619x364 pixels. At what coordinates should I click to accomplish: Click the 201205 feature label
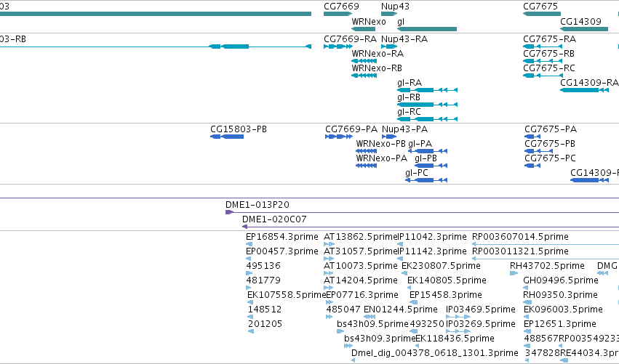265,325
